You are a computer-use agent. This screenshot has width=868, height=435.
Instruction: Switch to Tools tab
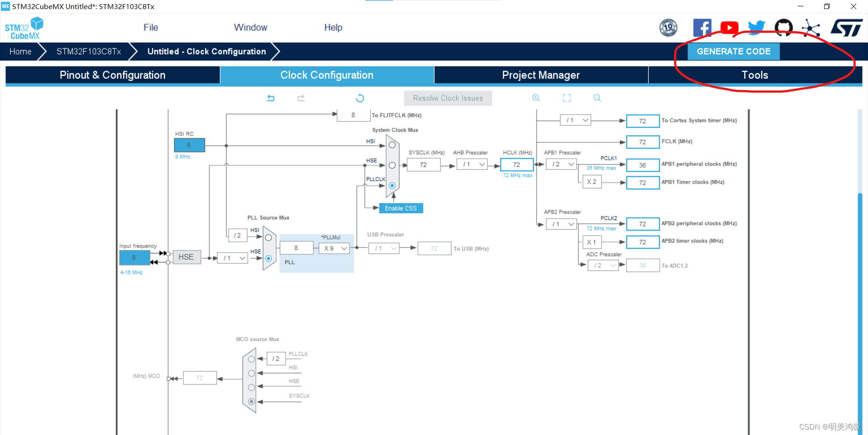(755, 75)
